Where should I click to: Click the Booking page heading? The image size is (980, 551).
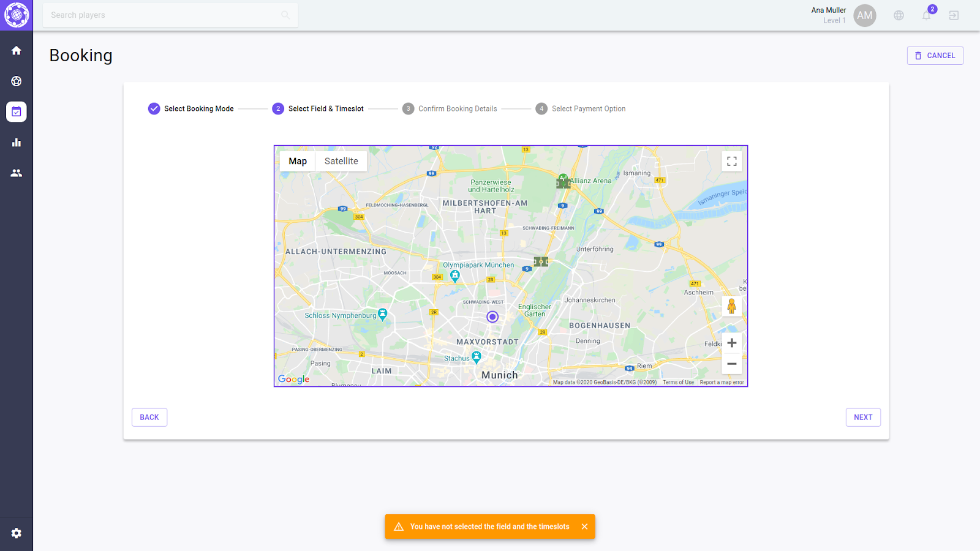tap(81, 56)
